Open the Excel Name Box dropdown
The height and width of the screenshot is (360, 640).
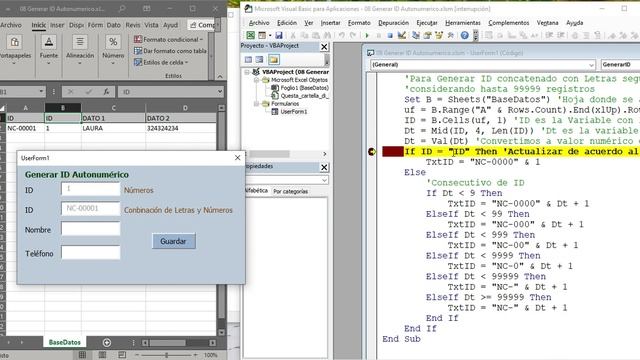41,91
